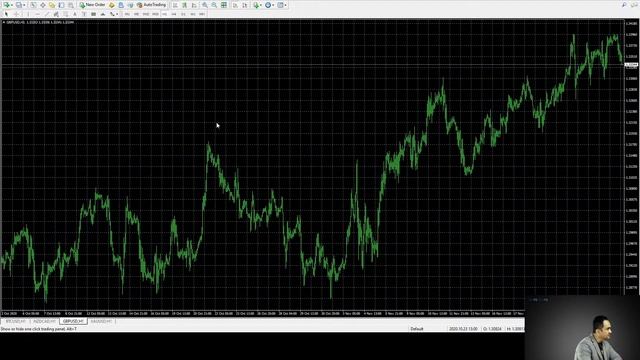The image size is (640, 360).
Task: Open the Indicators list icon
Action: pyautogui.click(x=256, y=5)
